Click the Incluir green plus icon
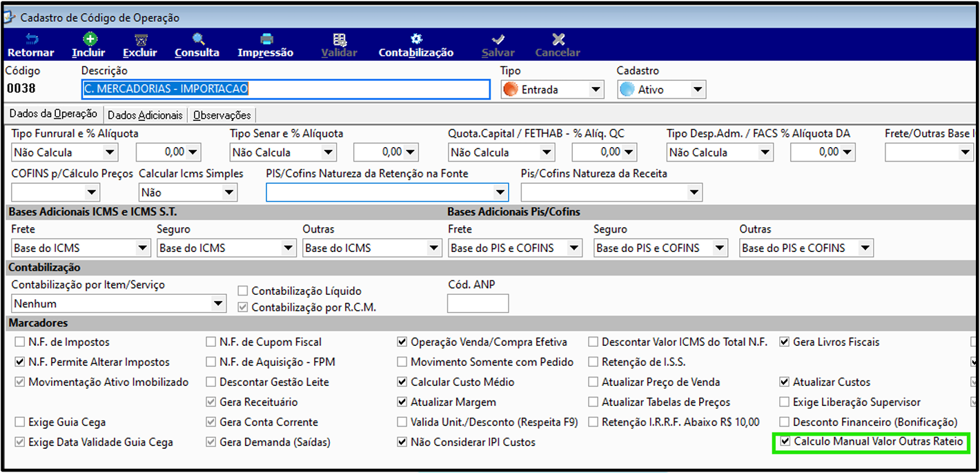This screenshot has width=980, height=473. (x=89, y=39)
